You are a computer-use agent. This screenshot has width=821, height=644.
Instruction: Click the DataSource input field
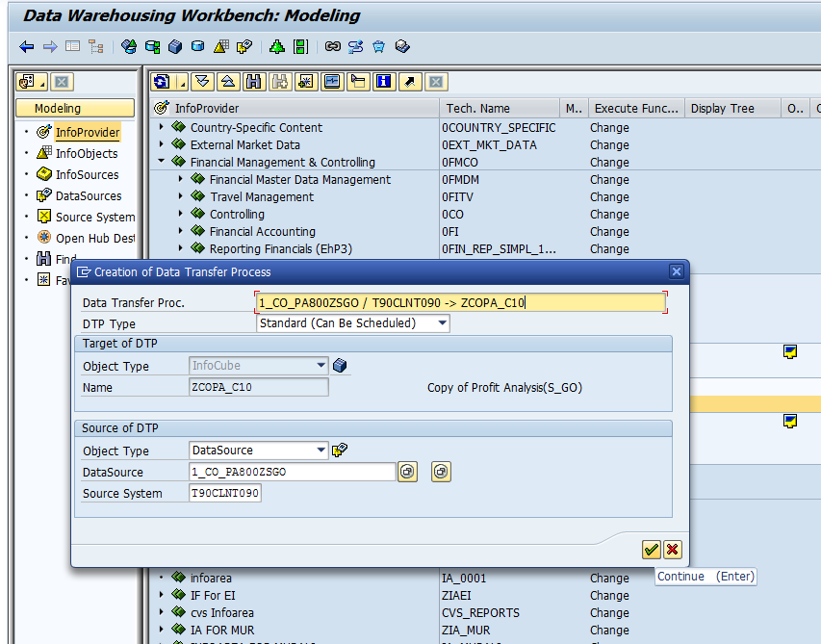[293, 472]
